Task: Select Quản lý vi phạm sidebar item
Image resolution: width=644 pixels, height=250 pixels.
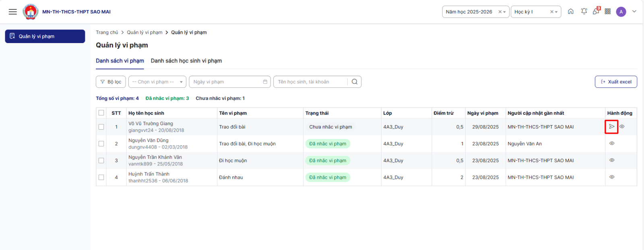Action: click(45, 36)
